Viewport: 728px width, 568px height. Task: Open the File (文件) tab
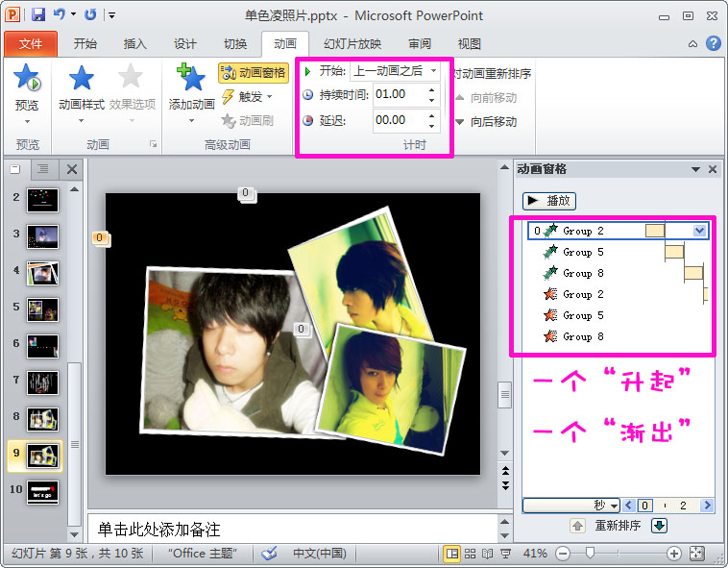(31, 44)
